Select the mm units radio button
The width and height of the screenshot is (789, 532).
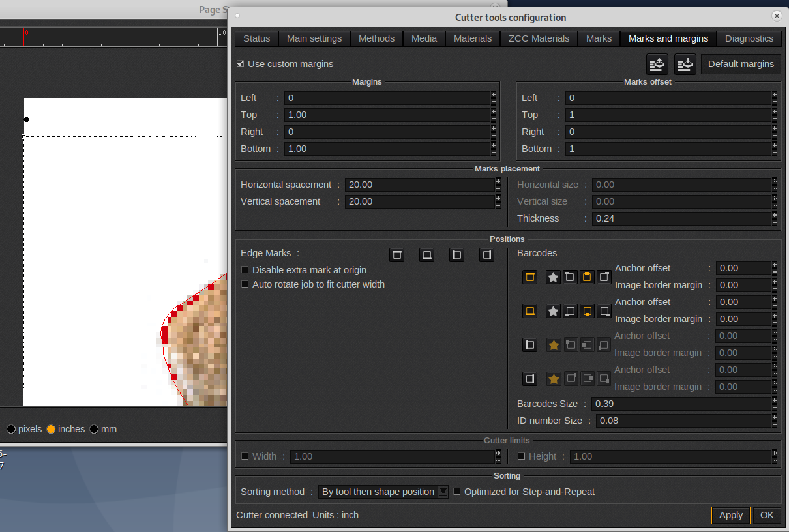coord(95,429)
